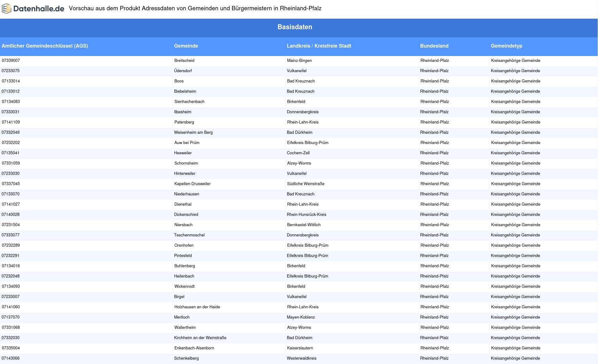Click the Wallertheim cell
The image size is (598, 364).
229,328
